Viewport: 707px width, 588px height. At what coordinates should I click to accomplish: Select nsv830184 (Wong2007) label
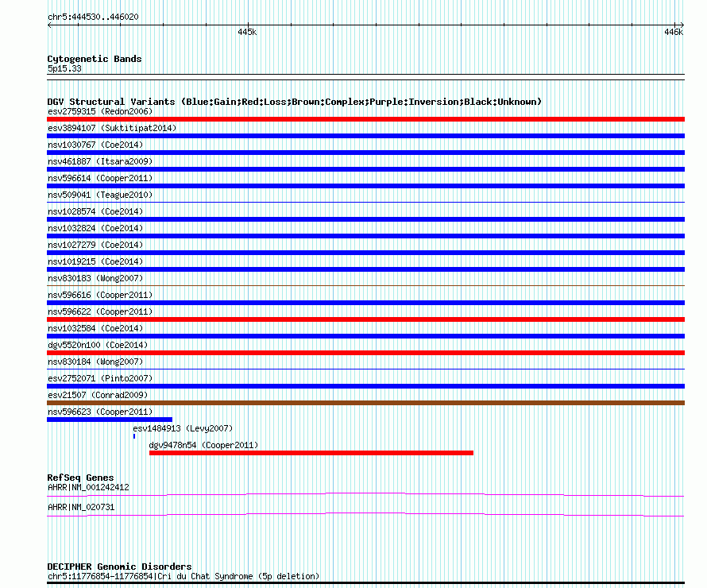click(x=95, y=362)
